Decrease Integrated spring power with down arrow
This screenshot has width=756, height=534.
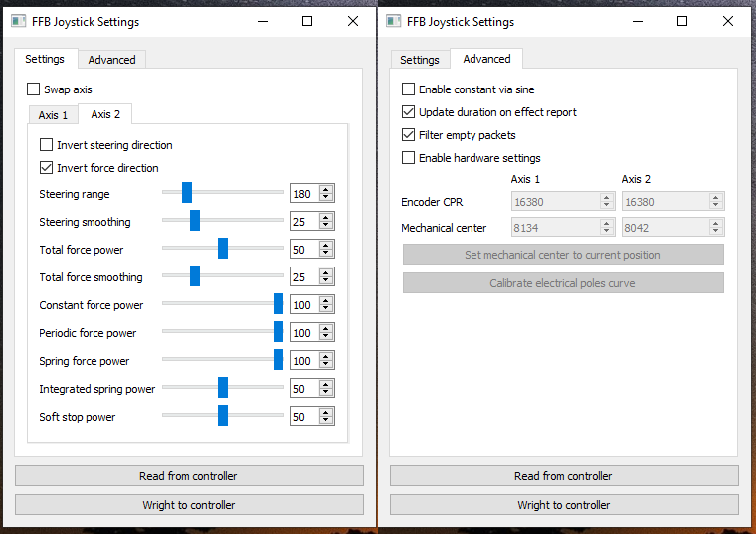coord(326,393)
